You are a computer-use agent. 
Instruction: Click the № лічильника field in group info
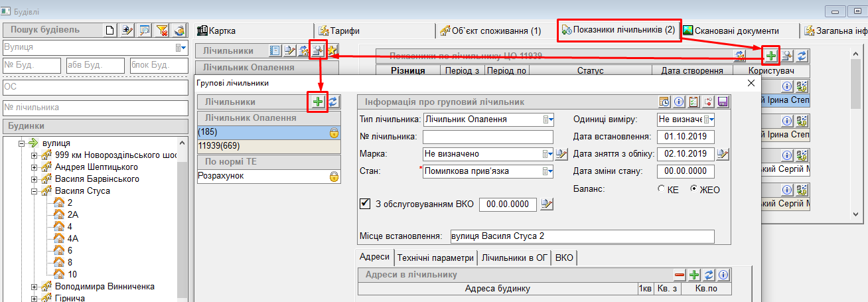click(488, 137)
